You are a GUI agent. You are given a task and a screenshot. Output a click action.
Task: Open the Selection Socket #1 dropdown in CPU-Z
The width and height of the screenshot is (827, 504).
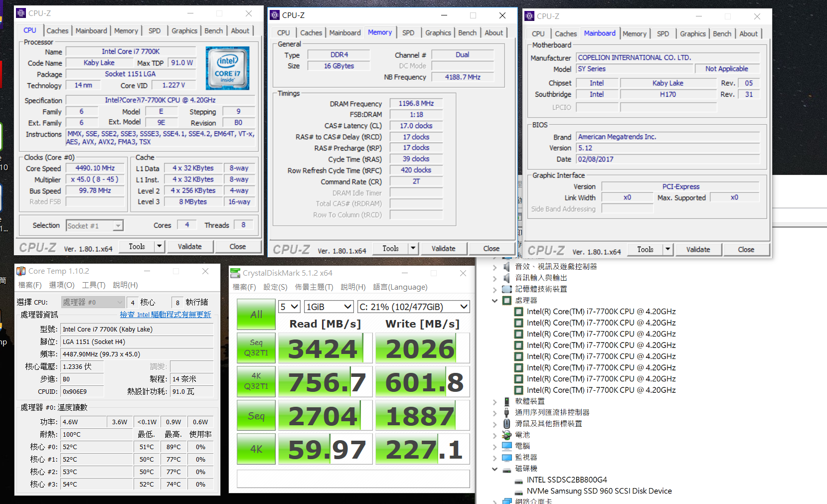click(x=95, y=226)
